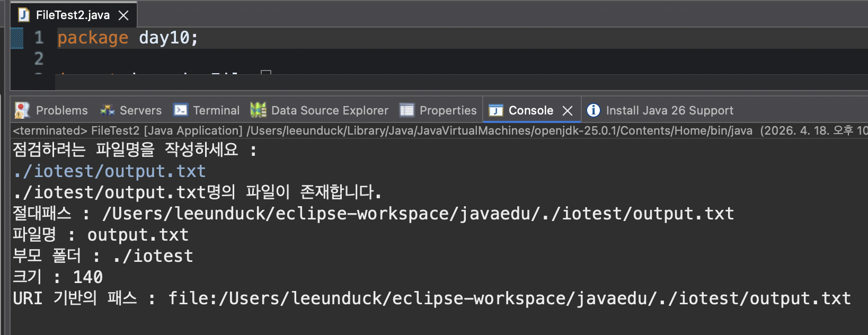The image size is (868, 335).
Task: Close the Console view tab
Action: tap(568, 111)
